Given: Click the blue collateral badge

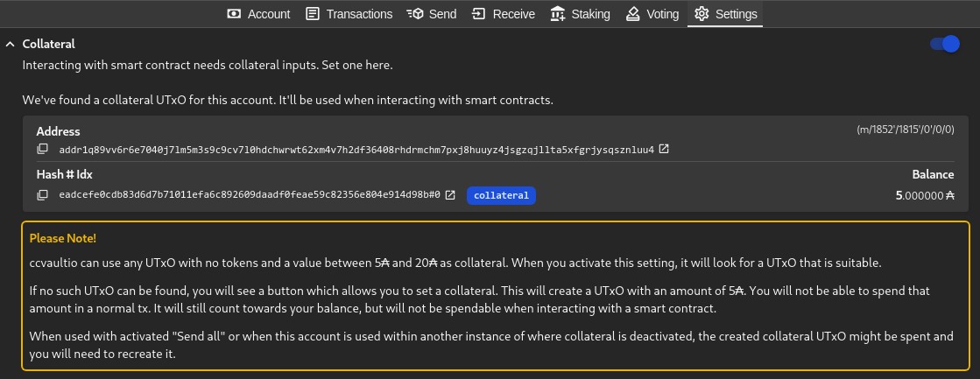Looking at the screenshot, I should pyautogui.click(x=501, y=195).
